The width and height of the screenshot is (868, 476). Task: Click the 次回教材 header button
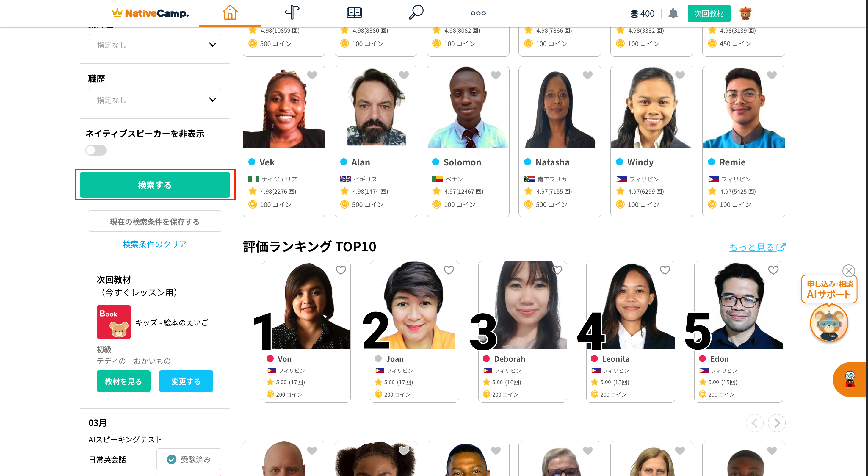pos(709,13)
